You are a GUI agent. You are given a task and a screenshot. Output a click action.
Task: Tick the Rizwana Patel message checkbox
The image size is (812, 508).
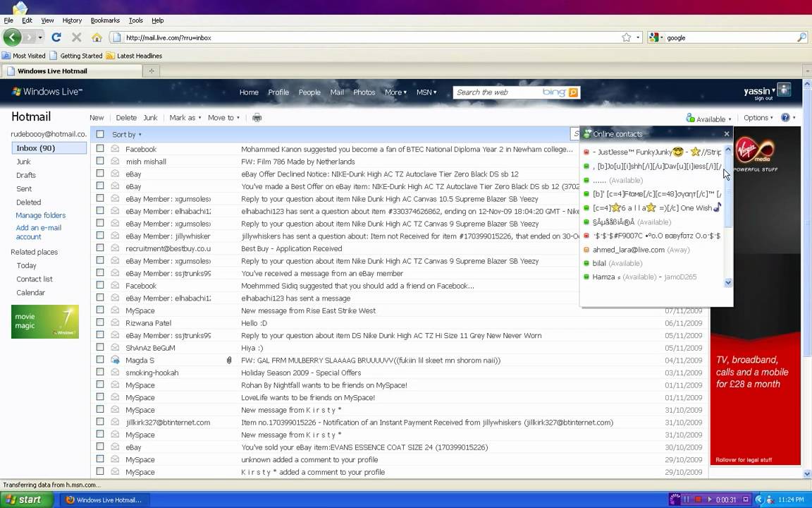[x=100, y=322]
